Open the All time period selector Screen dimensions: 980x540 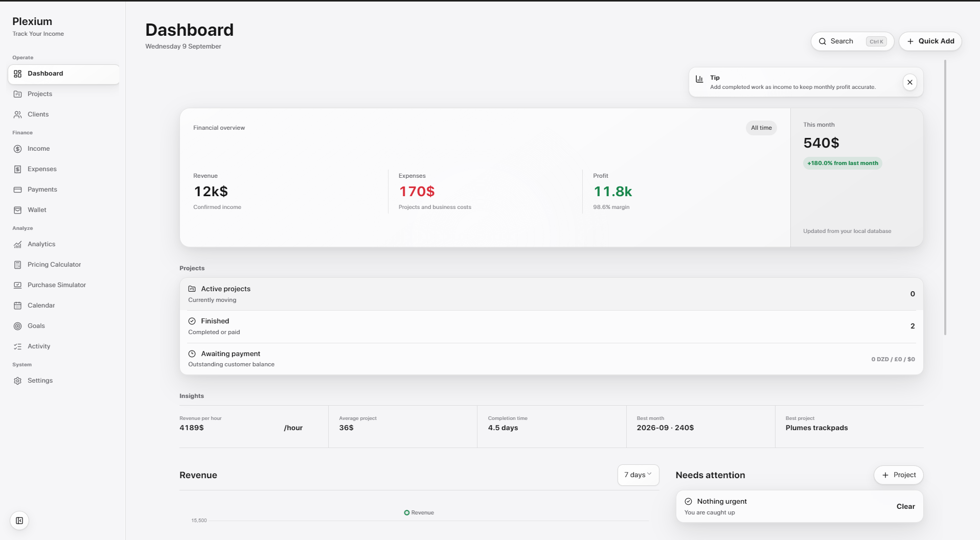(761, 128)
